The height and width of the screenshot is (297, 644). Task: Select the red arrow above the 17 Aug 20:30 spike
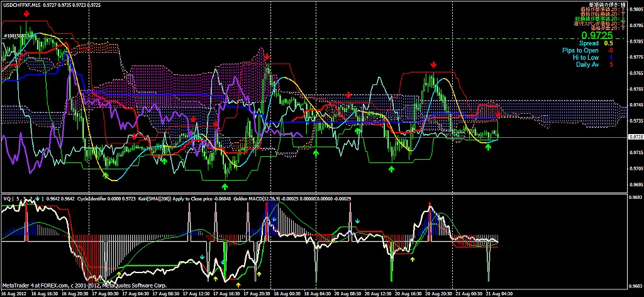268,57
